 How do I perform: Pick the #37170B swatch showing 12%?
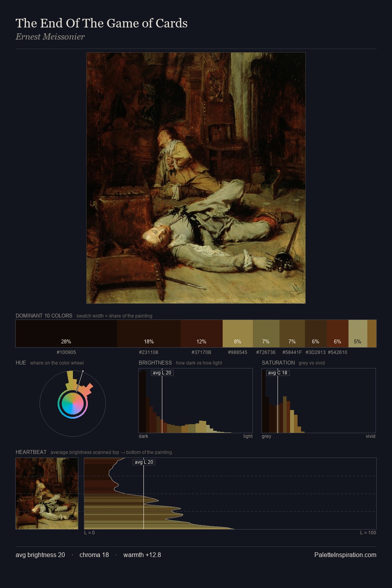201,334
